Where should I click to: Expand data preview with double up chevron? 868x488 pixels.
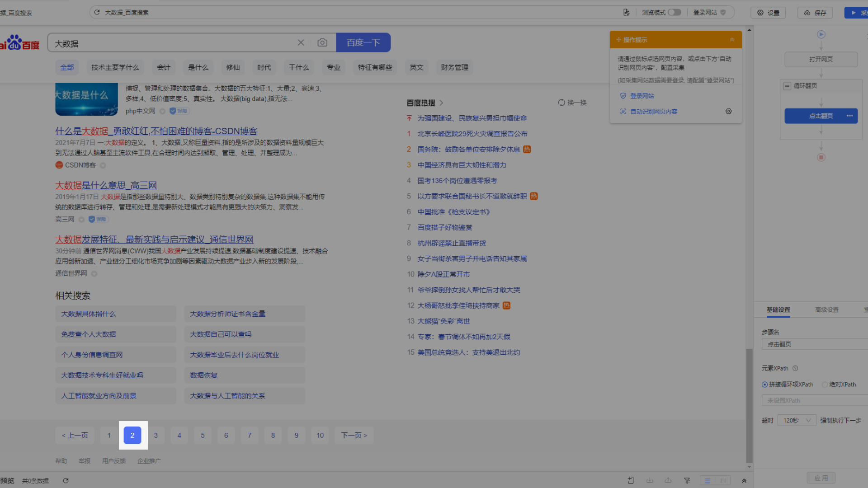pyautogui.click(x=744, y=481)
